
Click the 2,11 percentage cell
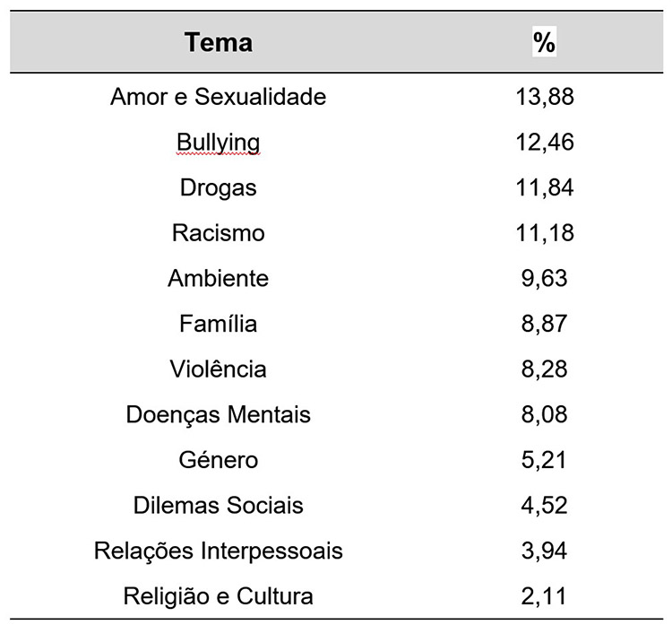[544, 595]
